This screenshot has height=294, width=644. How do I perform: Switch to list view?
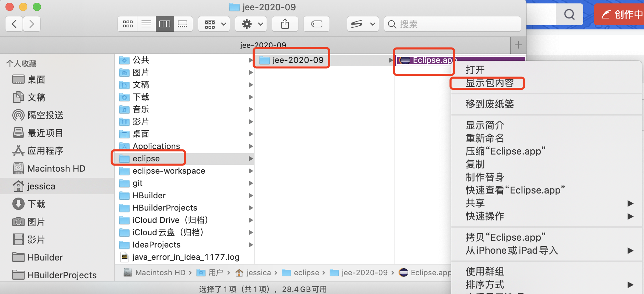(x=146, y=24)
